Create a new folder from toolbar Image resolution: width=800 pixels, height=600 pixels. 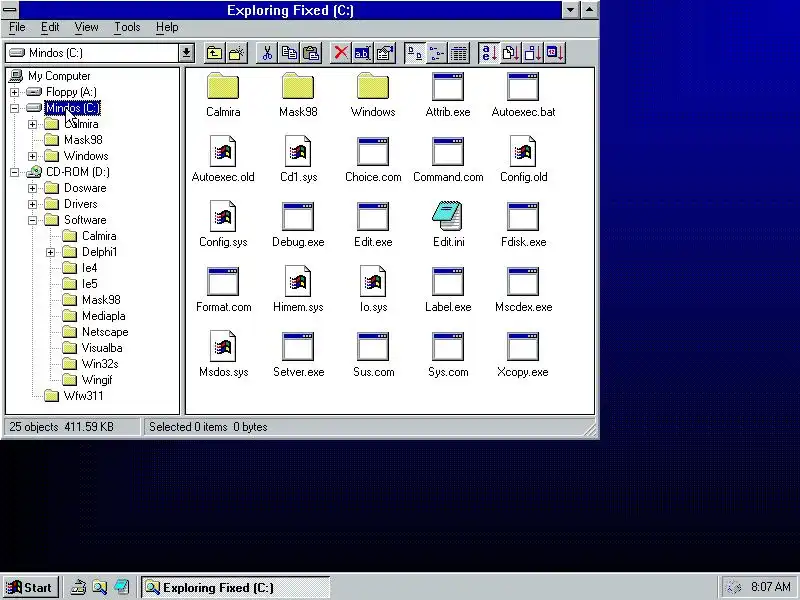tap(237, 53)
